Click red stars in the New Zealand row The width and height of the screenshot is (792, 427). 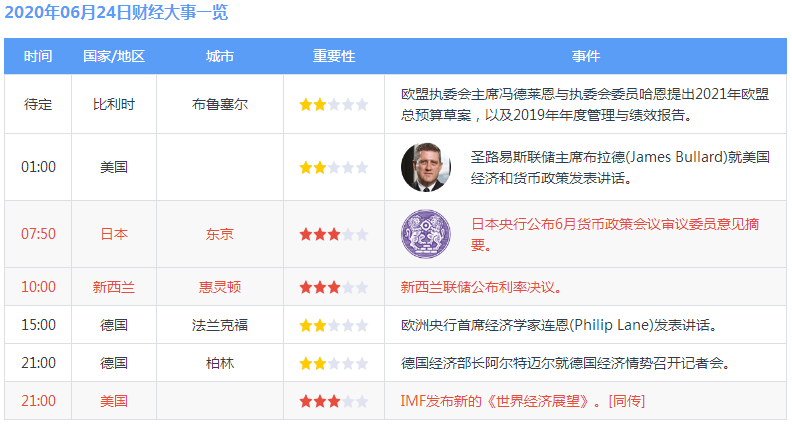[x=333, y=287]
